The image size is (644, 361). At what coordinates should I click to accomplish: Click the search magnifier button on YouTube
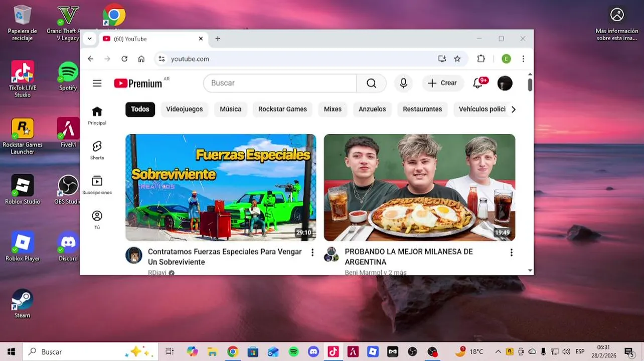coord(371,83)
